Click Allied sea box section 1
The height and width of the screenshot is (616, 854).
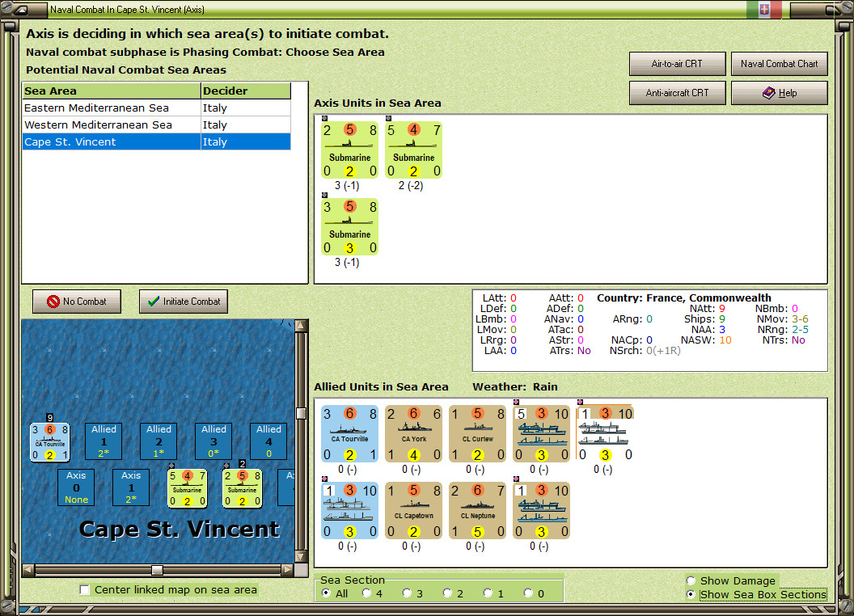[104, 441]
